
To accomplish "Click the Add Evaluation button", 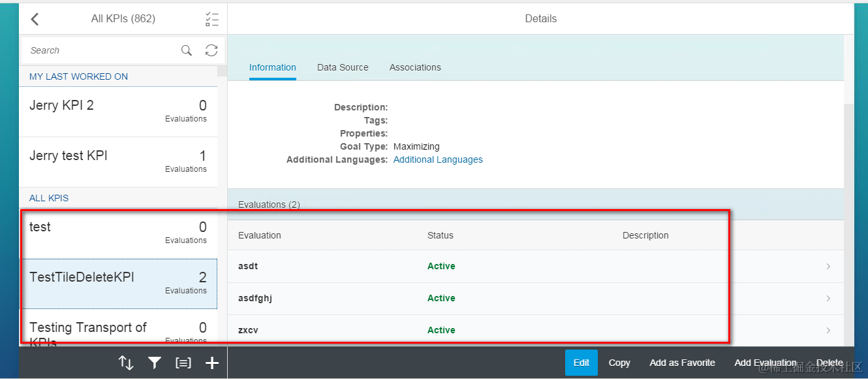I will (x=766, y=363).
